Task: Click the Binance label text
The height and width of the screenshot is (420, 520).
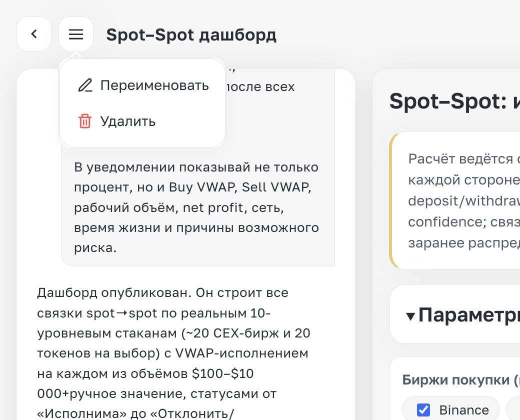Action: click(x=464, y=410)
